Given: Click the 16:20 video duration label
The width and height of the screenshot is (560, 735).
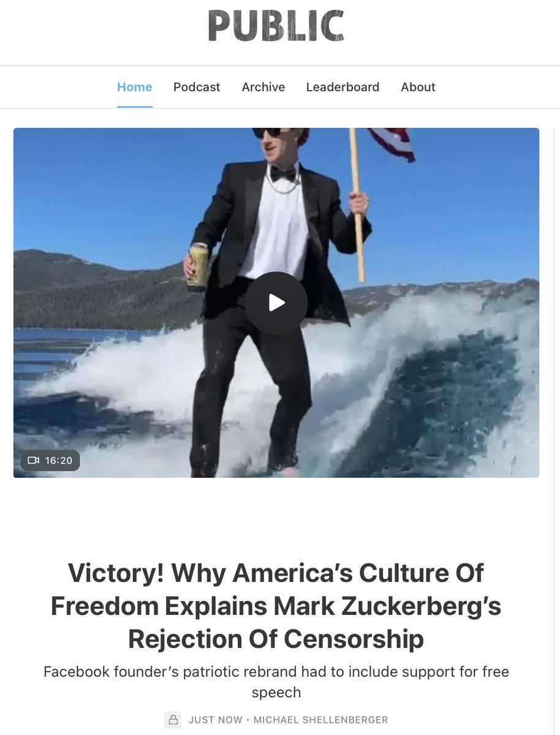Looking at the screenshot, I should pyautogui.click(x=59, y=460).
